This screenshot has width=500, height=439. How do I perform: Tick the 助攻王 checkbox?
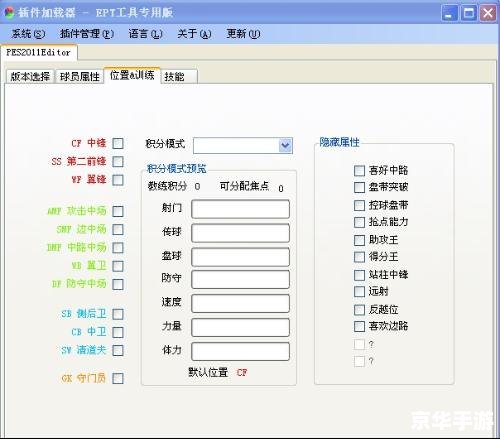pyautogui.click(x=359, y=240)
